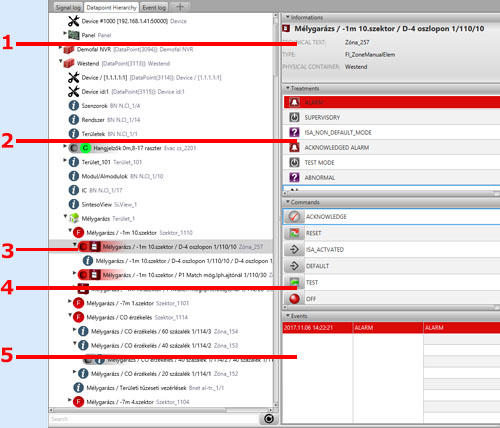Collapse Mélygarázs / CO érzékelés node

(x=70, y=315)
